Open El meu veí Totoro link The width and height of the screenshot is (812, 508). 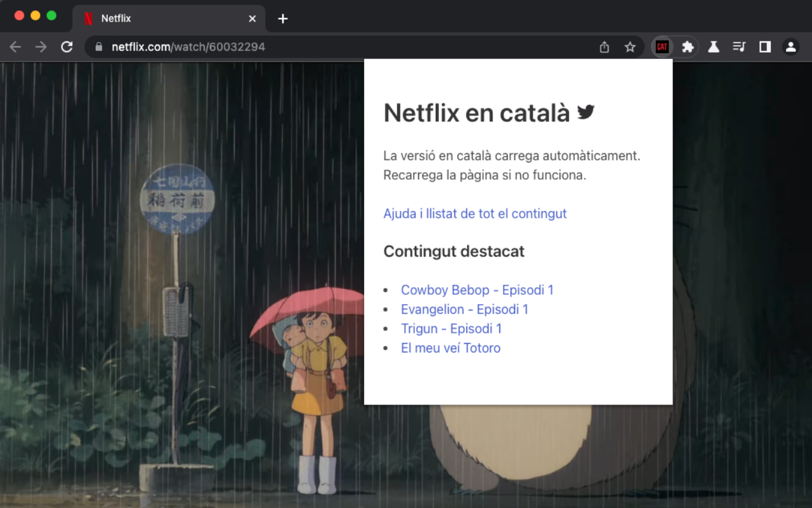point(450,348)
